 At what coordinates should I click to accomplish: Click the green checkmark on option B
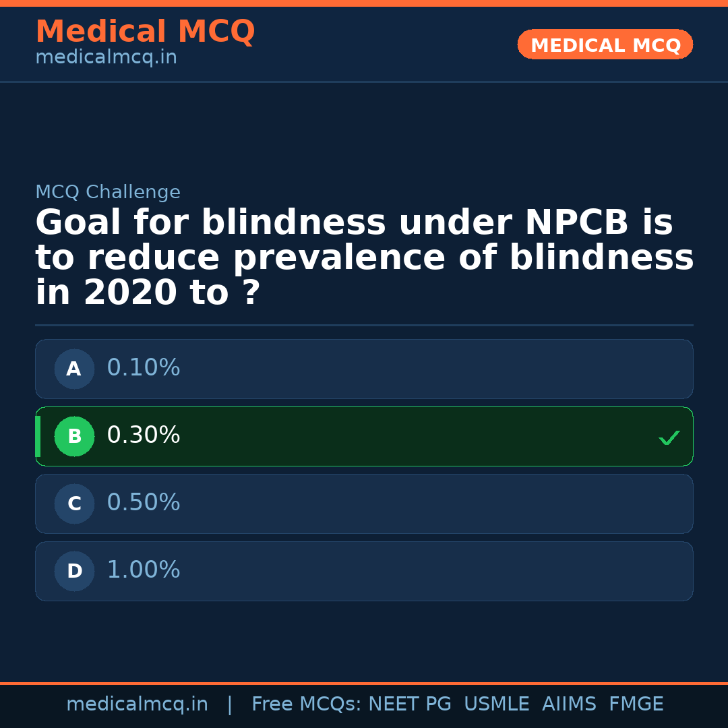[669, 438]
